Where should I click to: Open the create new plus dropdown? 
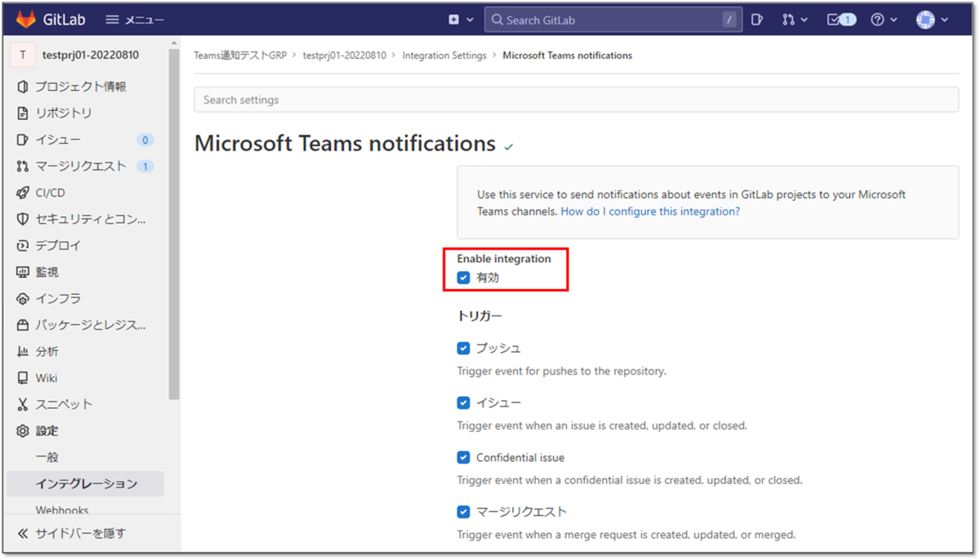tap(461, 20)
